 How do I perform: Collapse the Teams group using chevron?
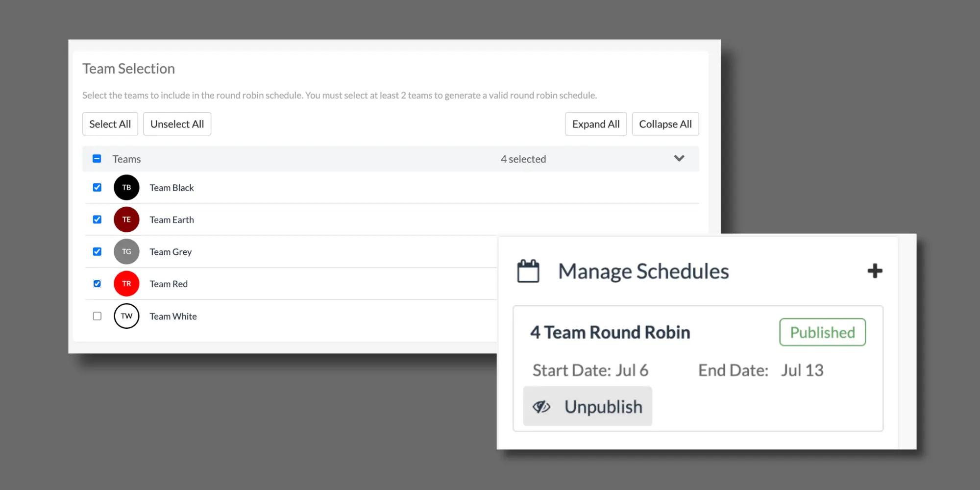tap(679, 158)
